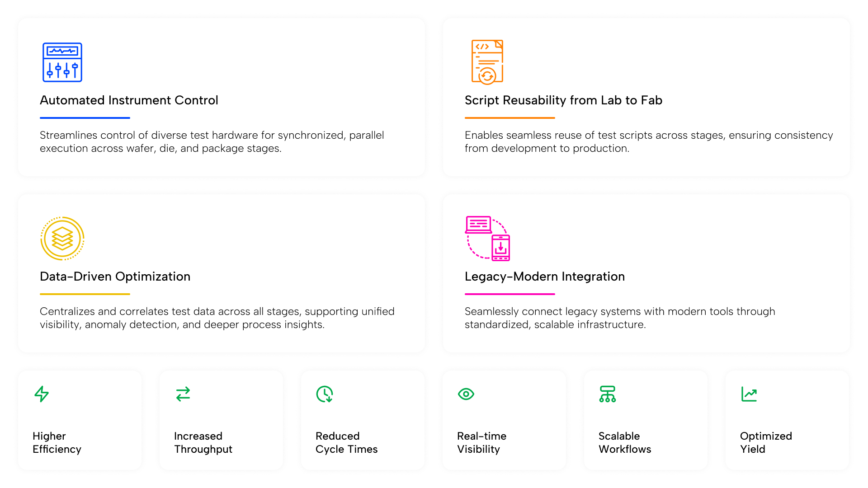Open the Data-Driven Optimization heading
This screenshot has width=868, height=488.
click(115, 277)
